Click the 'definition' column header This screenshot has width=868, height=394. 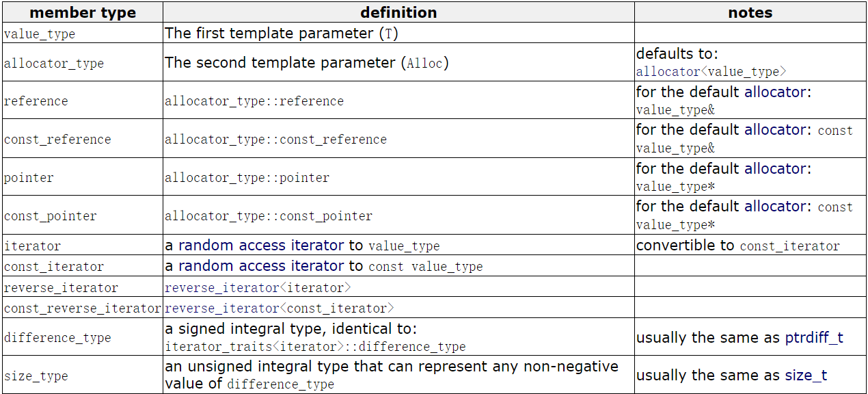tap(398, 12)
